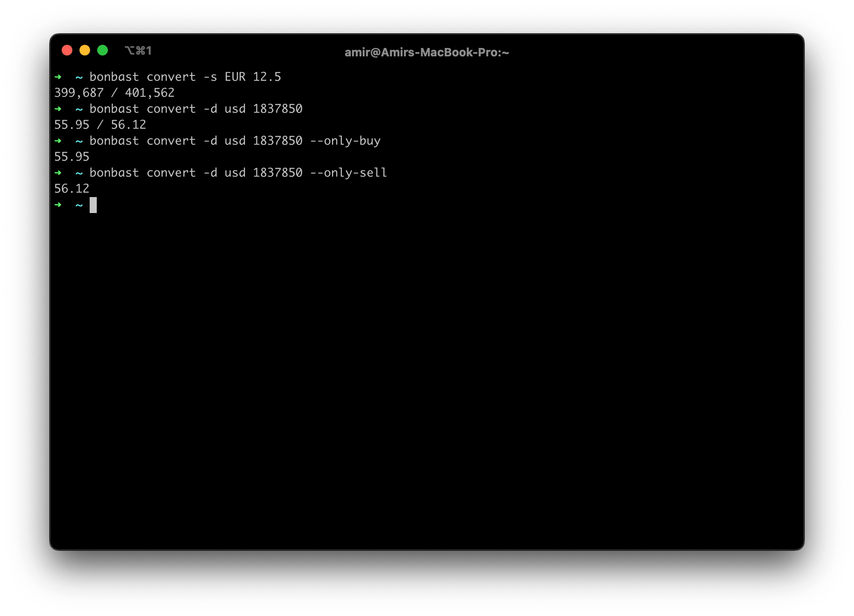
Task: Click the command containing '--only-buy'
Action: [235, 141]
